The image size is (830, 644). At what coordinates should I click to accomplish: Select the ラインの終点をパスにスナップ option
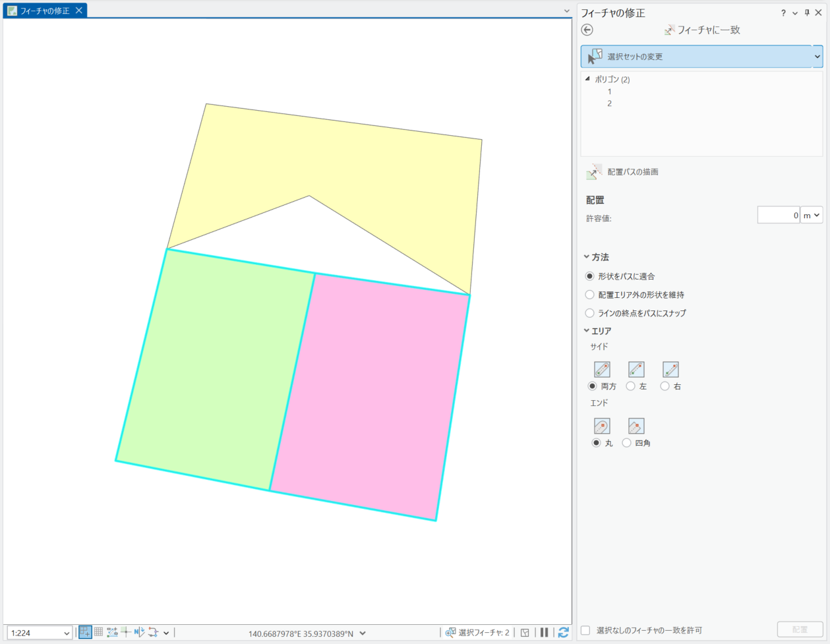coord(590,313)
